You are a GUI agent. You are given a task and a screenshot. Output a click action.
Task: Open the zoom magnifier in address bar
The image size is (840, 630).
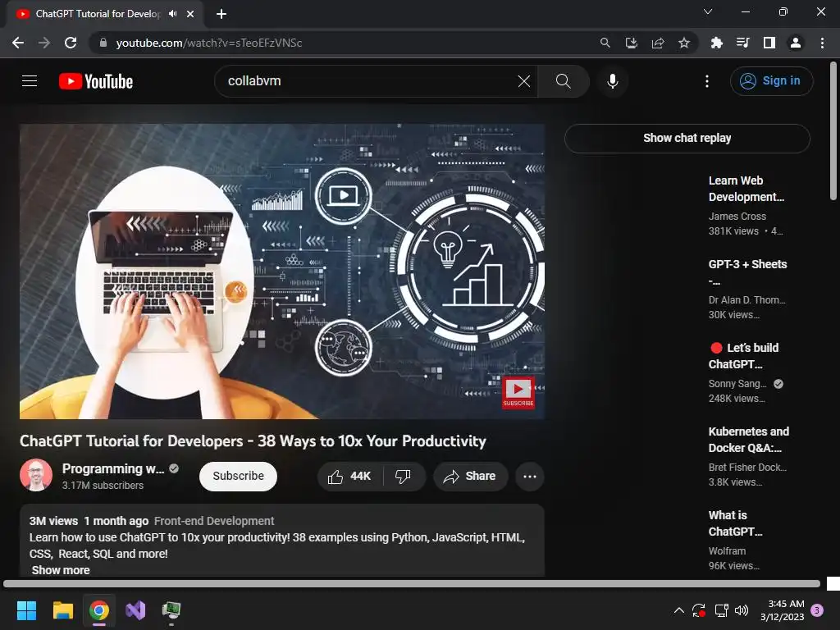tap(605, 43)
